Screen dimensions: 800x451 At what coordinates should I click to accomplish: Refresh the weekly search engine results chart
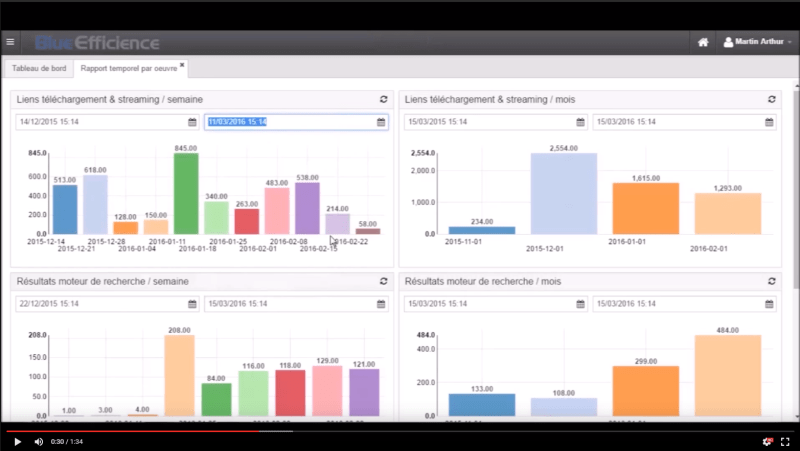click(x=383, y=282)
